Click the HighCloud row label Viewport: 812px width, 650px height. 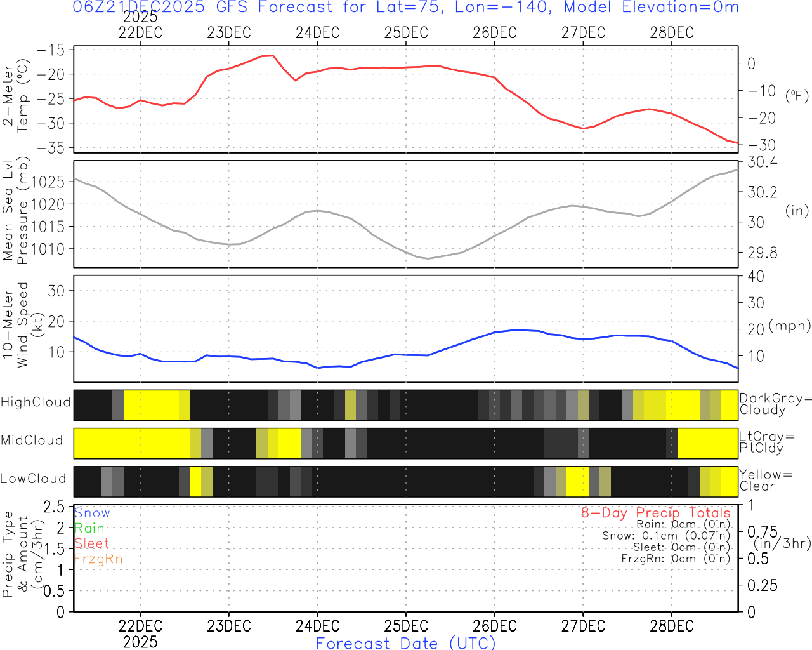(36, 402)
